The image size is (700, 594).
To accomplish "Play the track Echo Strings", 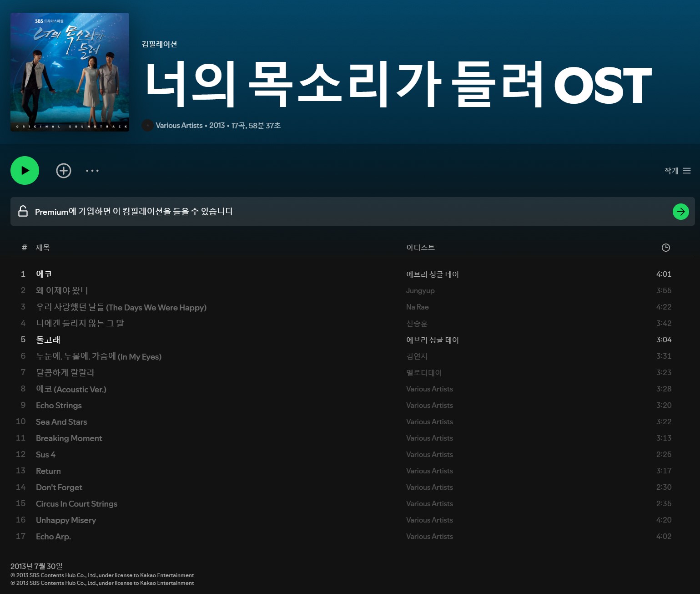I will (59, 405).
